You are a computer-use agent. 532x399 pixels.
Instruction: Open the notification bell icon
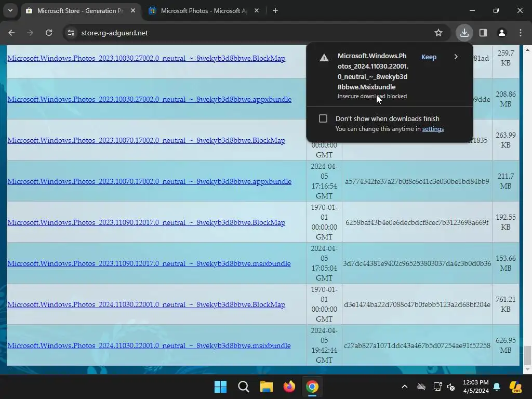click(x=497, y=387)
